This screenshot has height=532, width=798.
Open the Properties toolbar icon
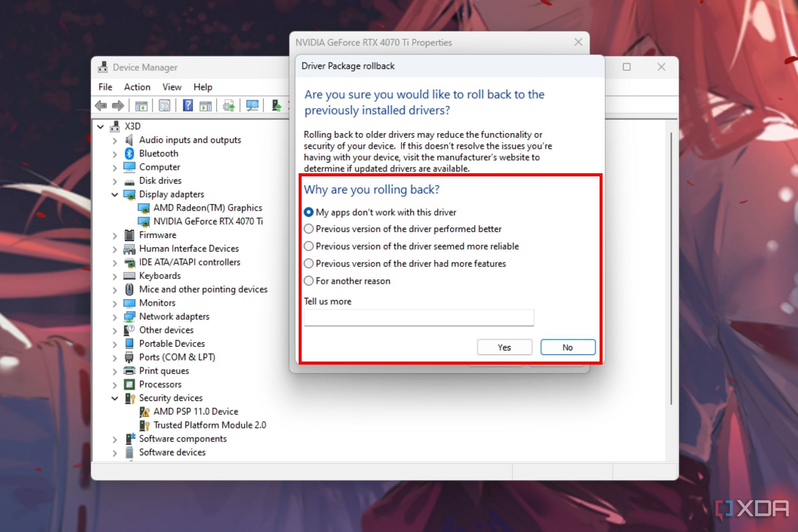click(164, 106)
